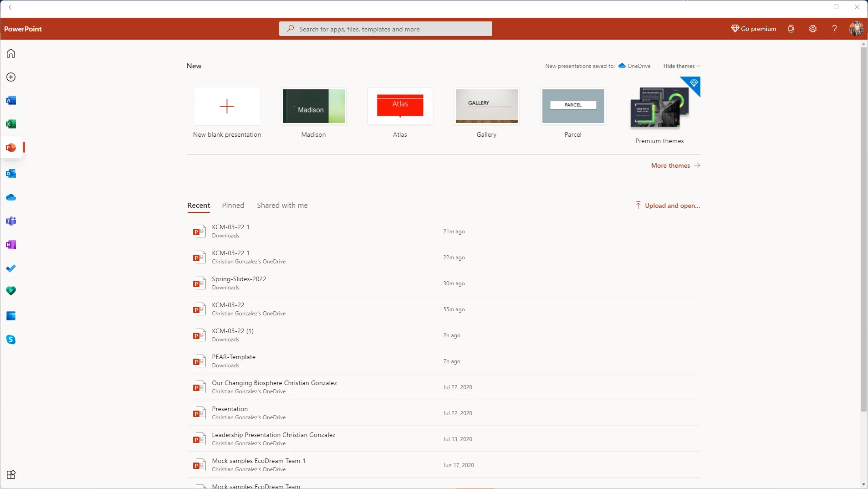Create a New blank presentation

227,106
